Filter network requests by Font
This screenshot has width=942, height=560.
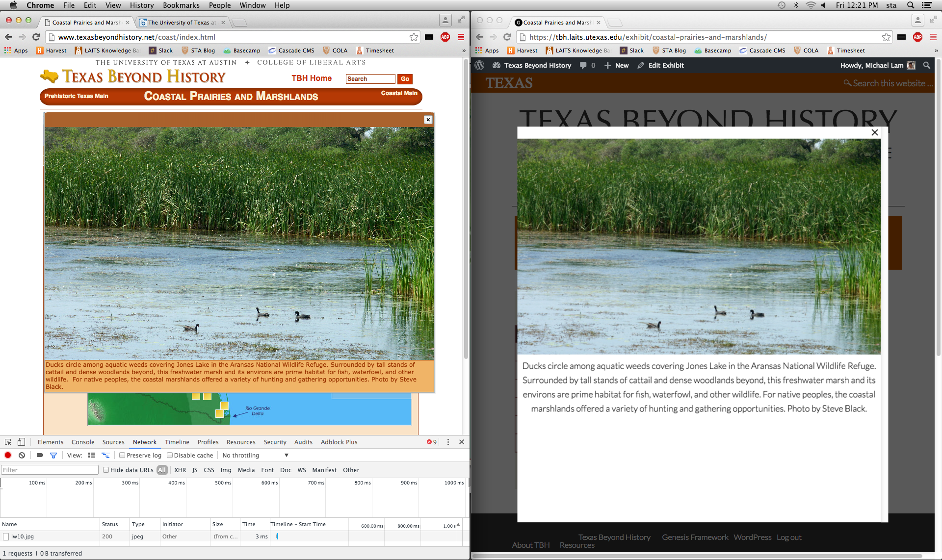pos(267,470)
